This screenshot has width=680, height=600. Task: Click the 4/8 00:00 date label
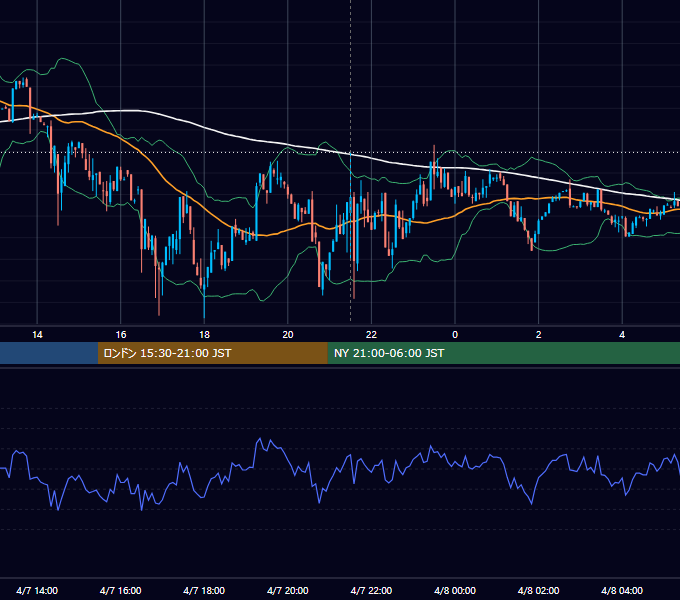coord(455,591)
